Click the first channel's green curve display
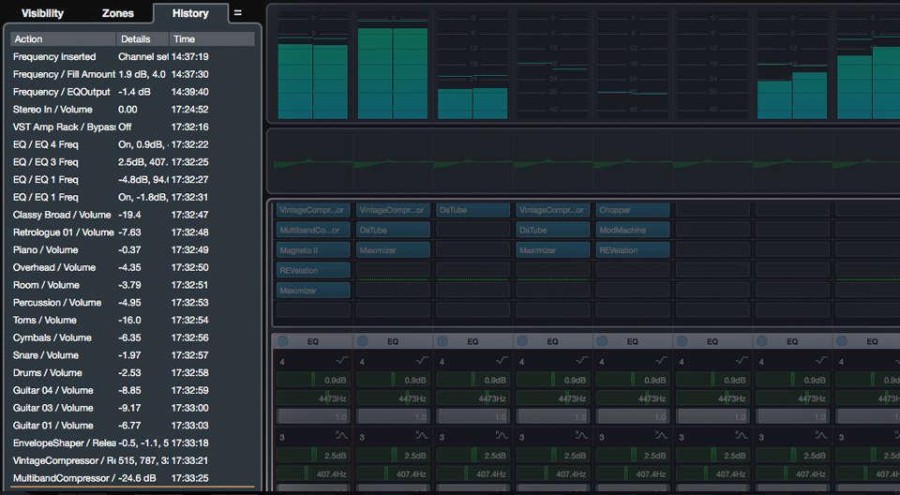The image size is (900, 495). coord(313,163)
